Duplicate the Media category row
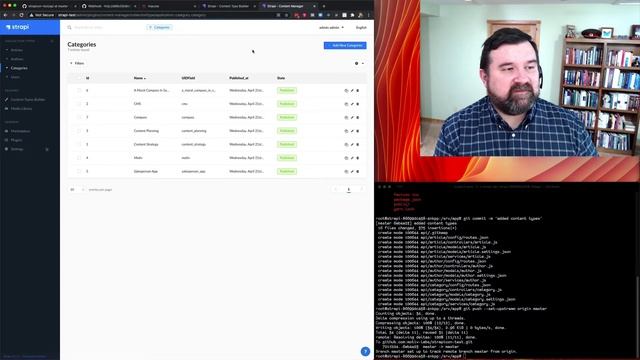 point(346,158)
